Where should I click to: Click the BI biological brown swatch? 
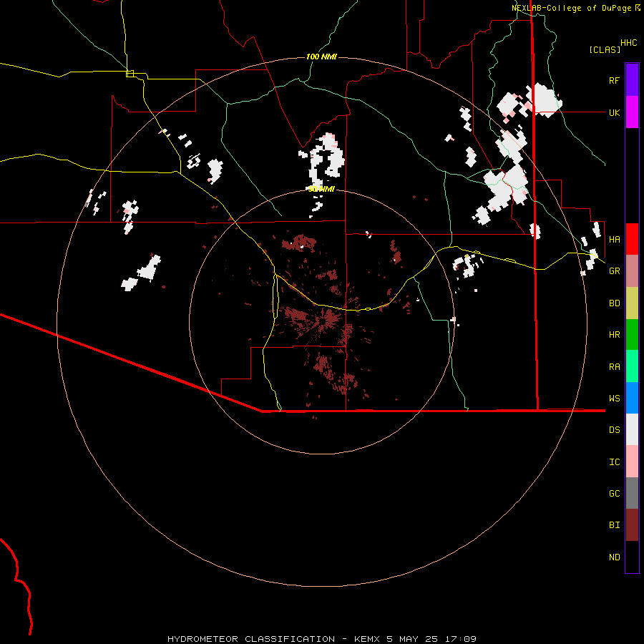632,525
